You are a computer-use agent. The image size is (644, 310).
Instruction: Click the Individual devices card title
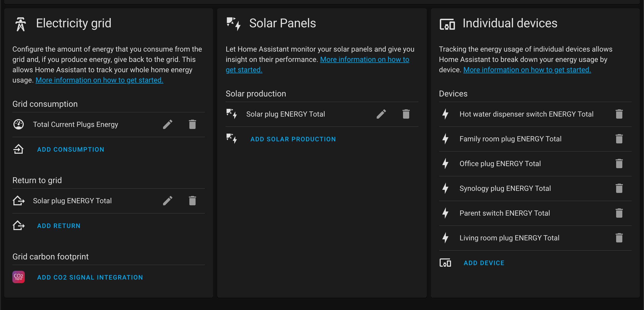(510, 23)
